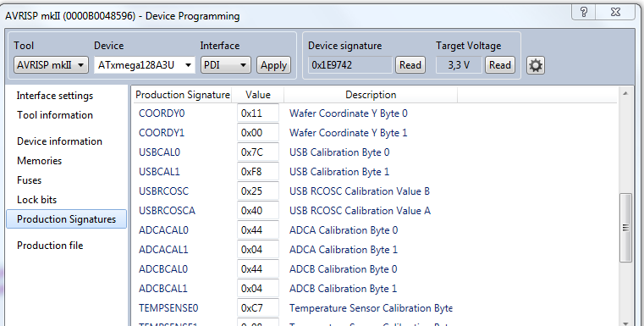Switch to Fuses page
This screenshot has width=644, height=326.
(29, 180)
